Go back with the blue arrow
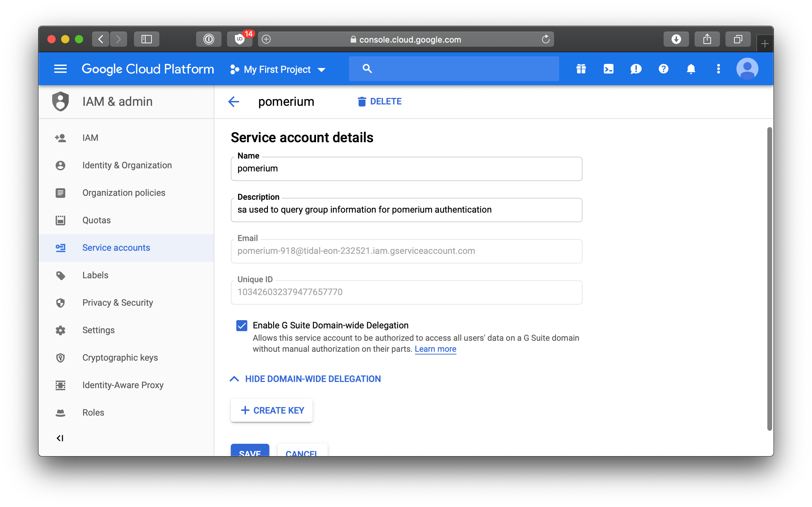812x507 pixels. [234, 101]
